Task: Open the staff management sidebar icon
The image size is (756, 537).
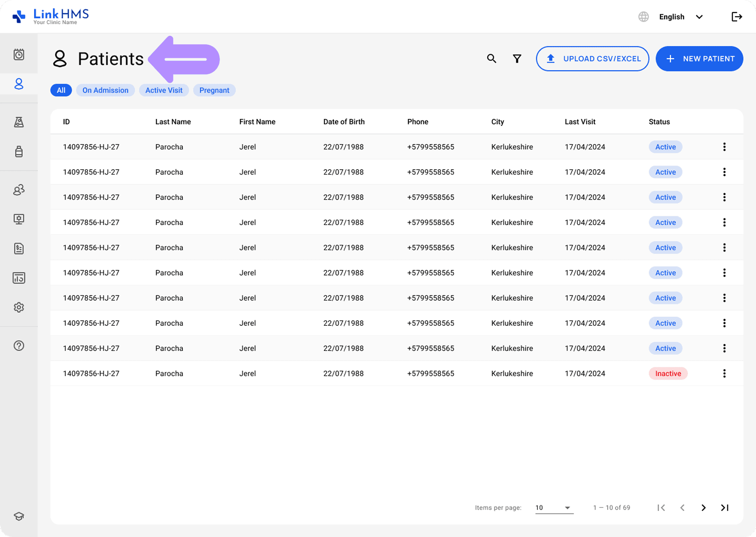Action: (19, 190)
